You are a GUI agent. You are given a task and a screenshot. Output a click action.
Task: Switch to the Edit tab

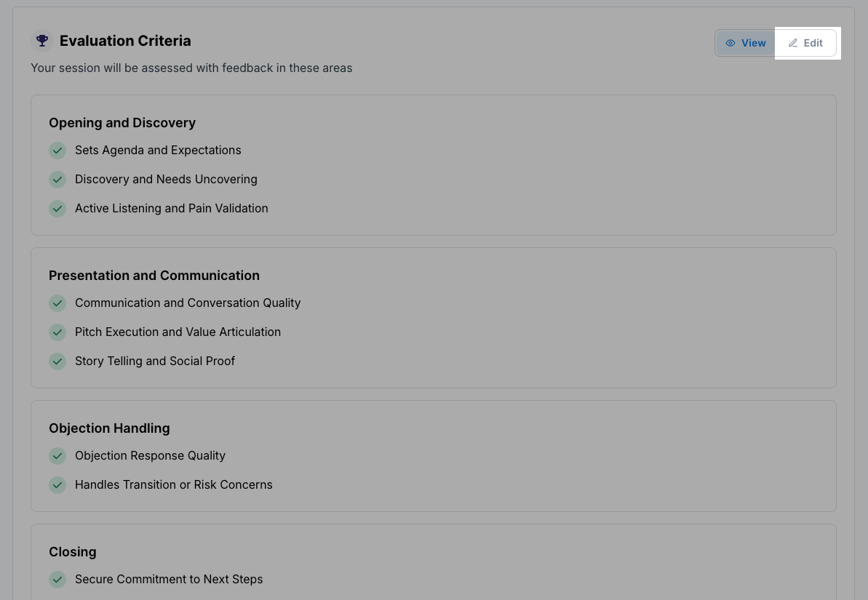coord(806,43)
